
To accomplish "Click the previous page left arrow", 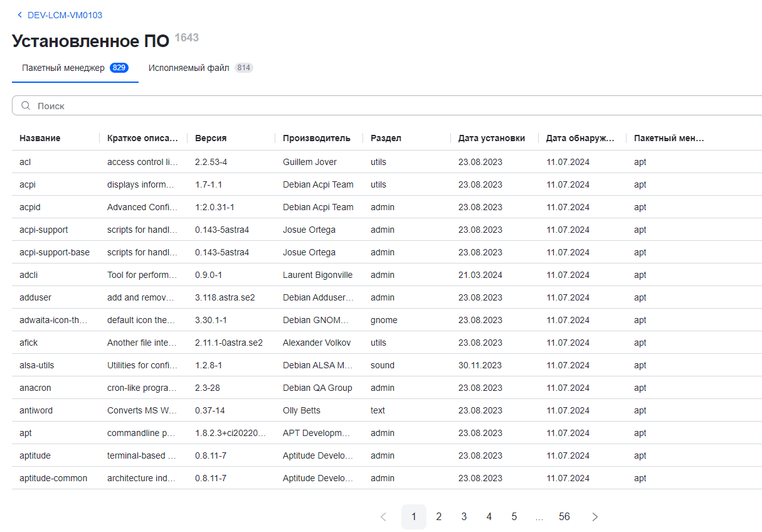I will click(x=383, y=517).
